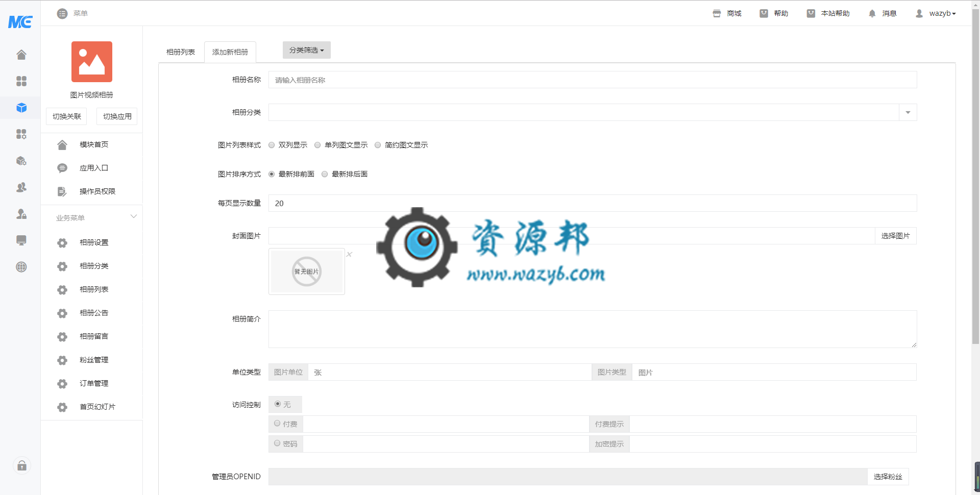Open the home icon in left rail

click(21, 55)
